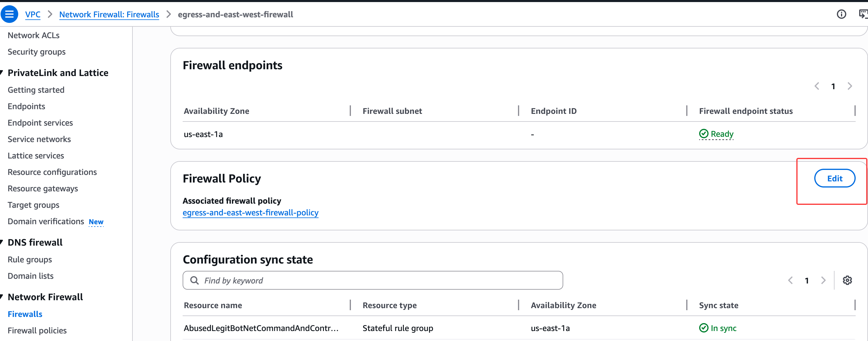868x341 pixels.
Task: Open table preferences gear icon
Action: 847,280
